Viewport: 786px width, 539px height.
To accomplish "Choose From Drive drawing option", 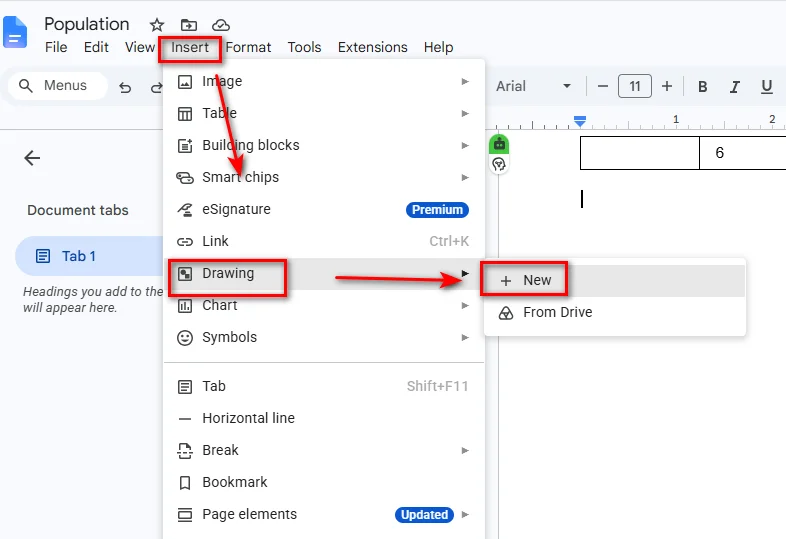I will tap(615, 312).
